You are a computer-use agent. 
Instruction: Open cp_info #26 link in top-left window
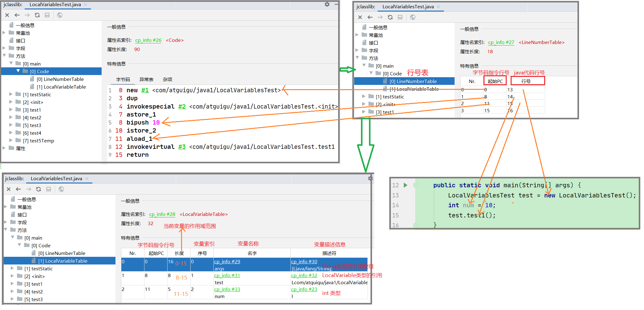(148, 40)
